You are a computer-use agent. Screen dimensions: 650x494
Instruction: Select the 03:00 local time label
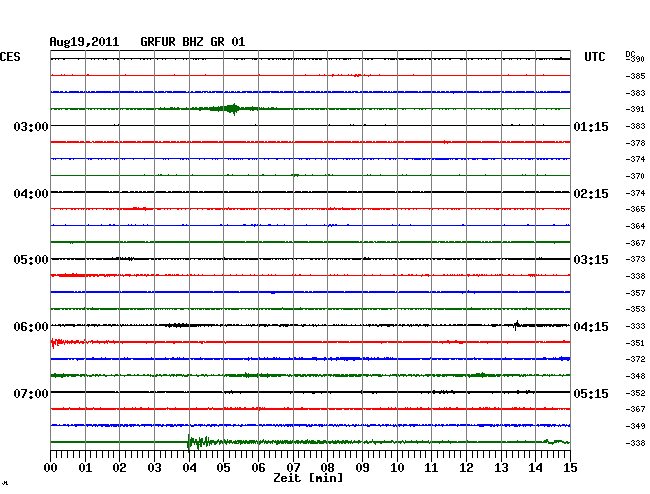31,126
